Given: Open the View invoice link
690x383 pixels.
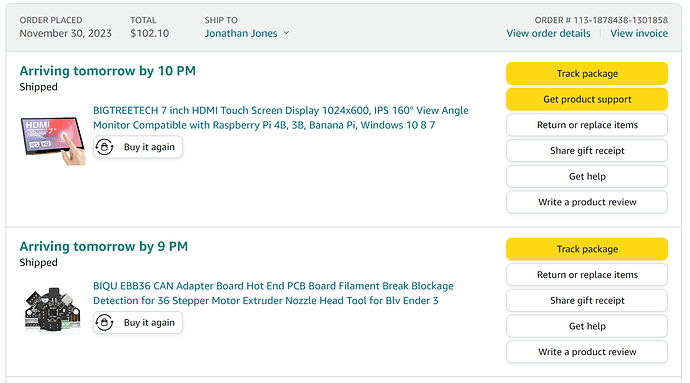Looking at the screenshot, I should 639,33.
